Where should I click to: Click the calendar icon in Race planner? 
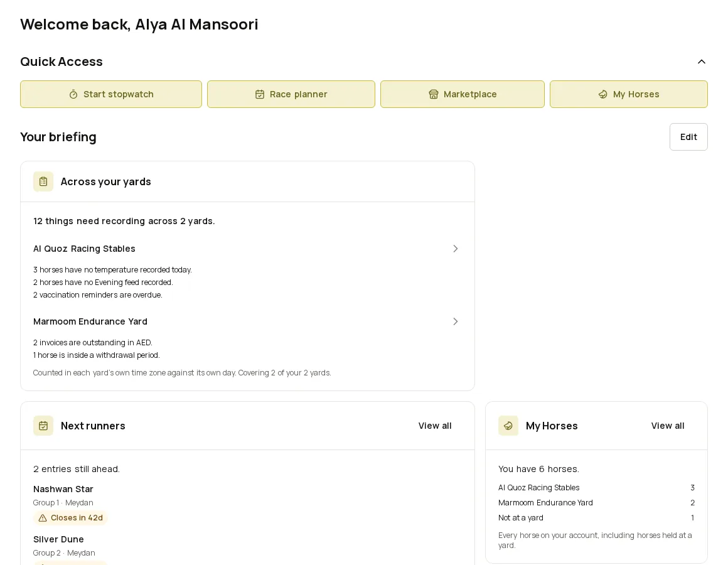tap(260, 95)
